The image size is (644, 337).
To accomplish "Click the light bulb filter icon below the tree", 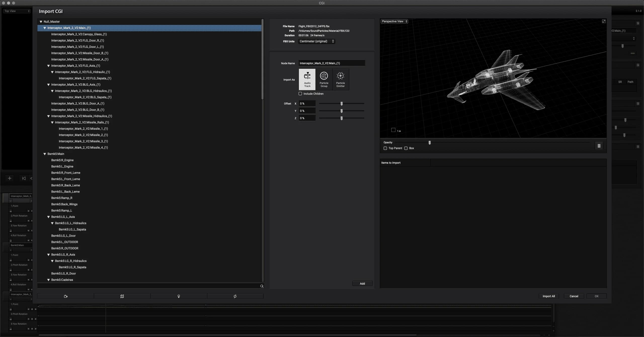I will (x=179, y=296).
